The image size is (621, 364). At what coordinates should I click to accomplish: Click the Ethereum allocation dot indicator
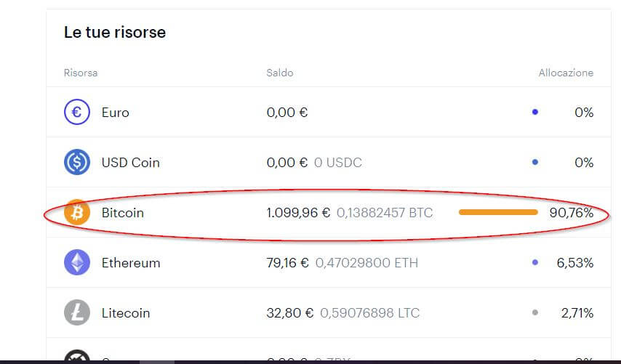click(x=535, y=262)
